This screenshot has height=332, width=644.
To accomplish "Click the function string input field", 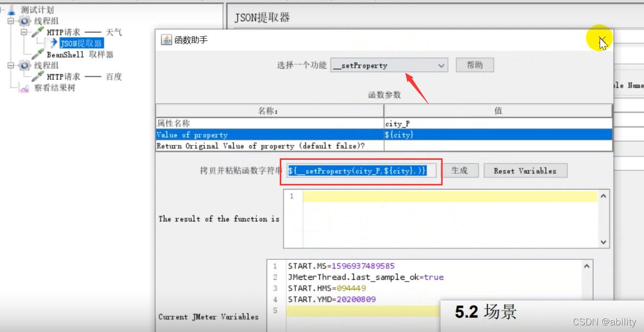I will click(361, 171).
